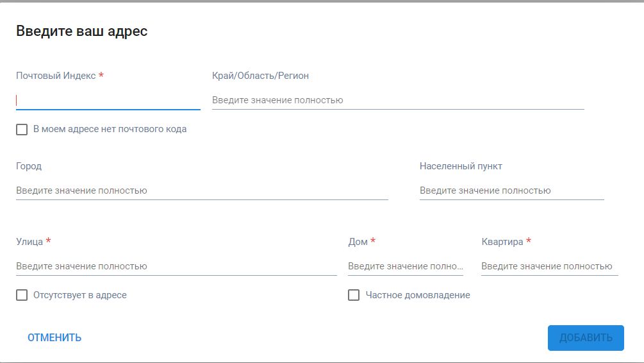Image resolution: width=644 pixels, height=363 pixels.
Task: Select the Квартира input field
Action: pyautogui.click(x=550, y=266)
